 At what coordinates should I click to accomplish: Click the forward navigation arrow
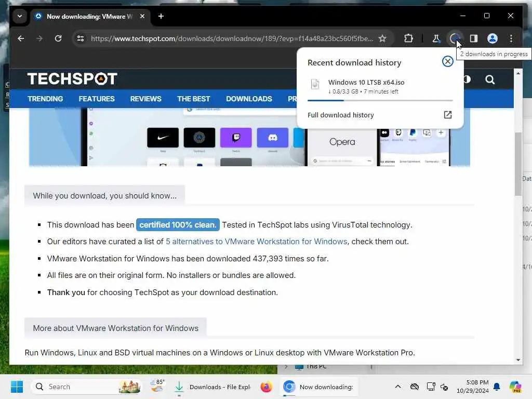[x=39, y=38]
